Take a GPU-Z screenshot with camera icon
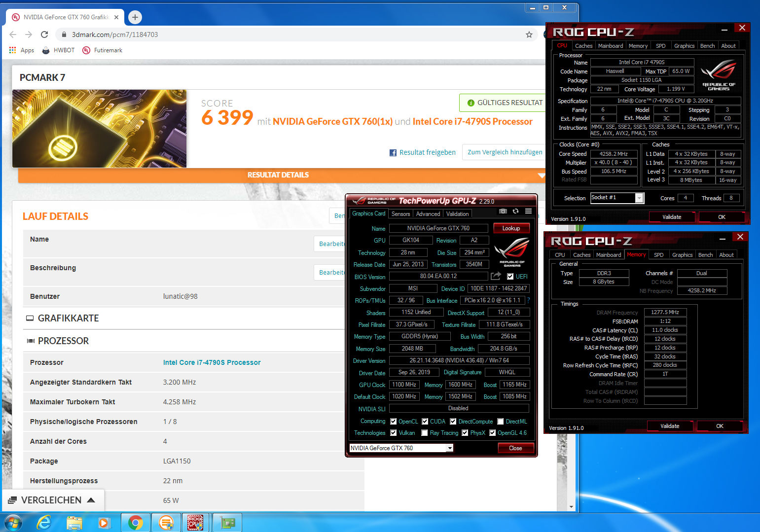This screenshot has height=532, width=760. pyautogui.click(x=503, y=211)
